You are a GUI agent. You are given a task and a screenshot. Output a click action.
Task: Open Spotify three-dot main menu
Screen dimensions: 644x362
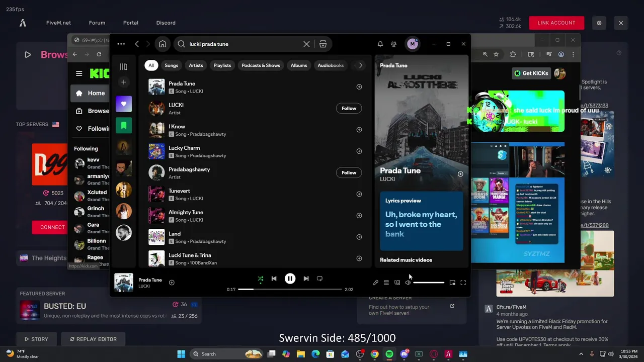coord(121,44)
